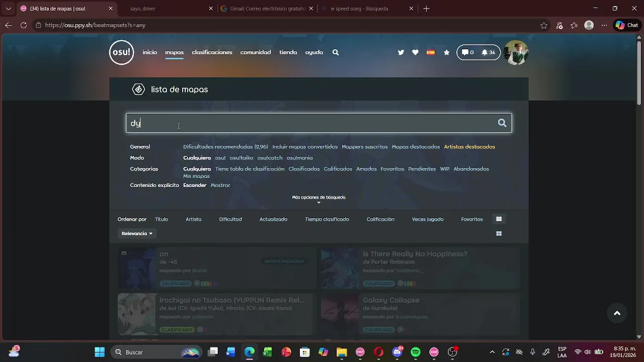Select osu!mania mode filter
The width and height of the screenshot is (644, 362).
299,158
